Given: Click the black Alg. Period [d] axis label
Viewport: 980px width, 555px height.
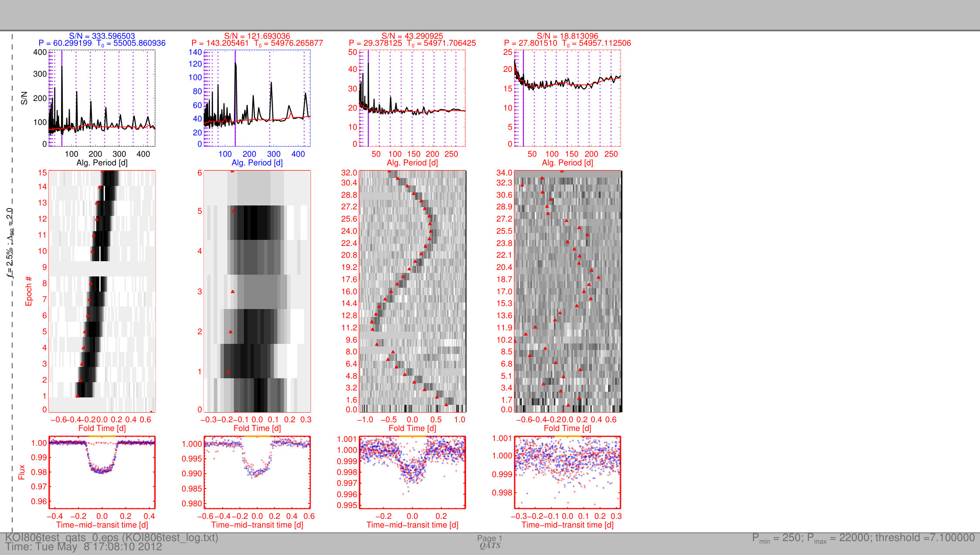Looking at the screenshot, I should click(x=102, y=163).
